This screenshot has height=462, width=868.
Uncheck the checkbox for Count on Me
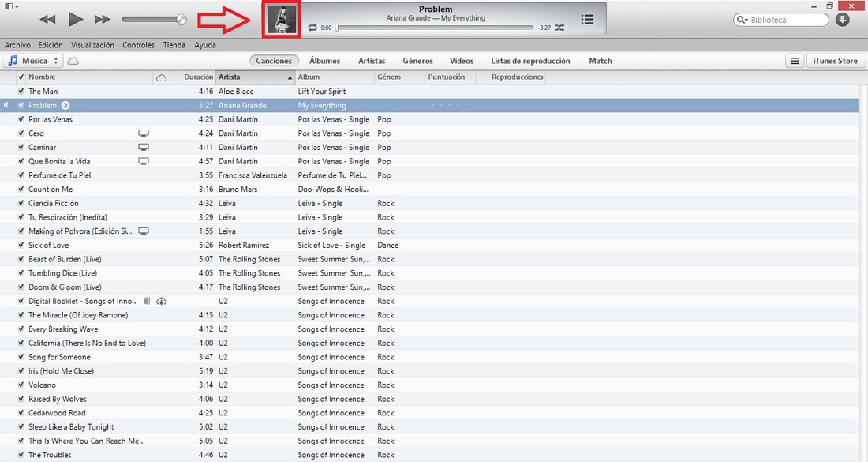(x=21, y=189)
